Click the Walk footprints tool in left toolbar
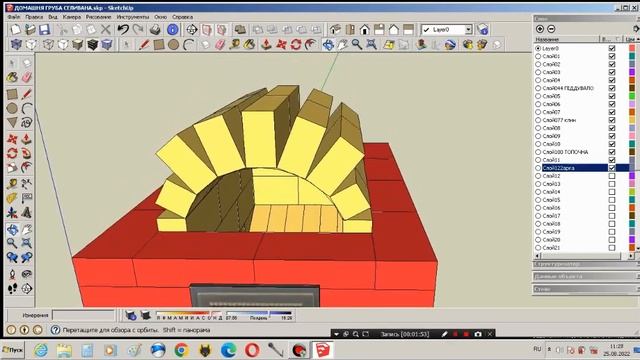The image size is (640, 360). [12, 289]
